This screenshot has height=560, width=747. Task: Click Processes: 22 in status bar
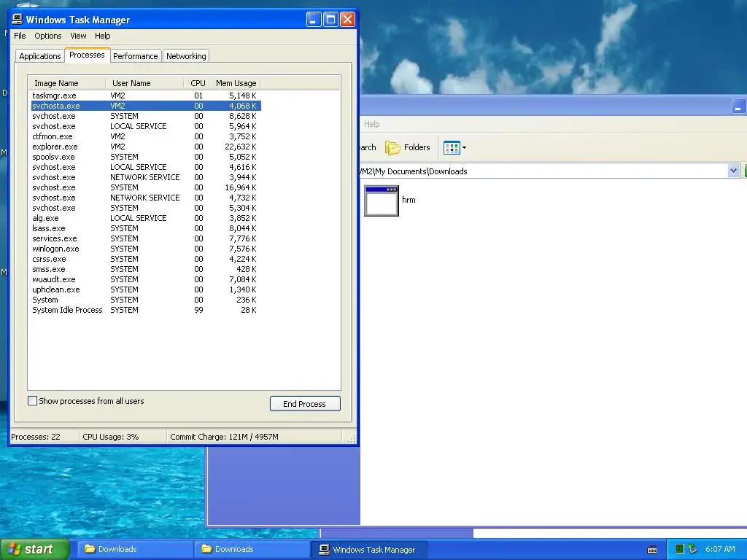[36, 437]
